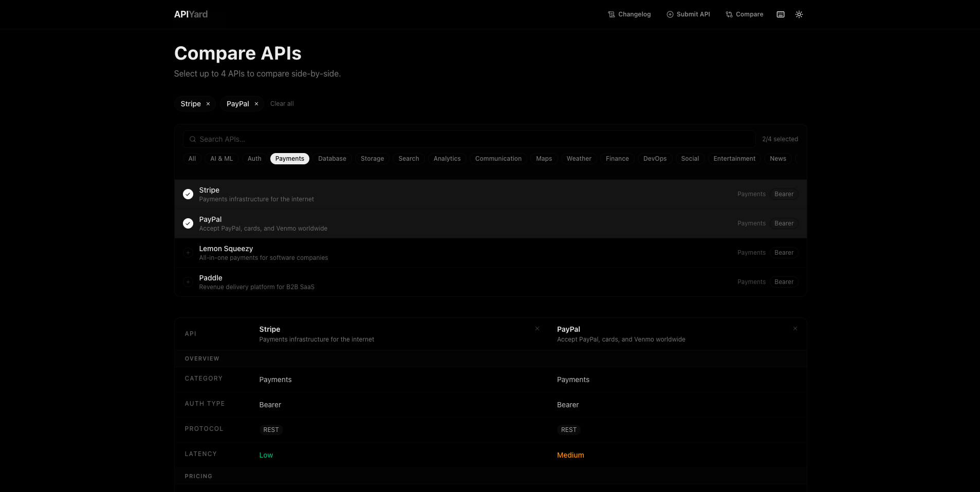Select the News category filter
The image size is (980, 492).
click(778, 159)
